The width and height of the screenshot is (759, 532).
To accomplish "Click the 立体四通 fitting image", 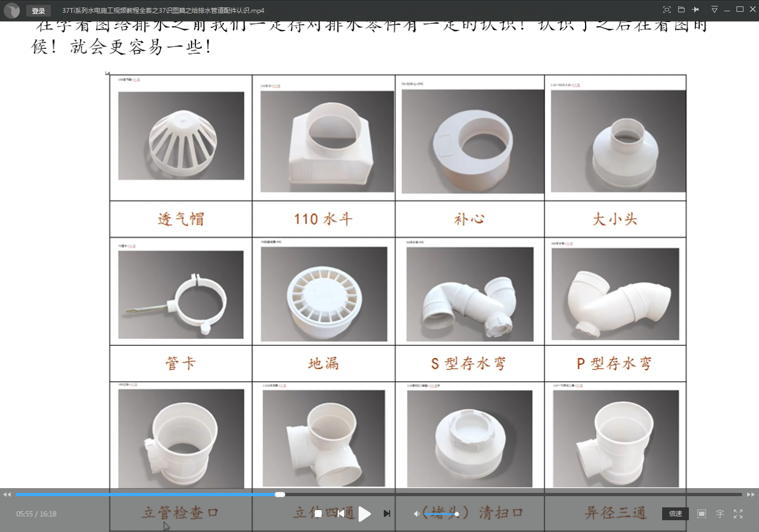I will tap(324, 438).
